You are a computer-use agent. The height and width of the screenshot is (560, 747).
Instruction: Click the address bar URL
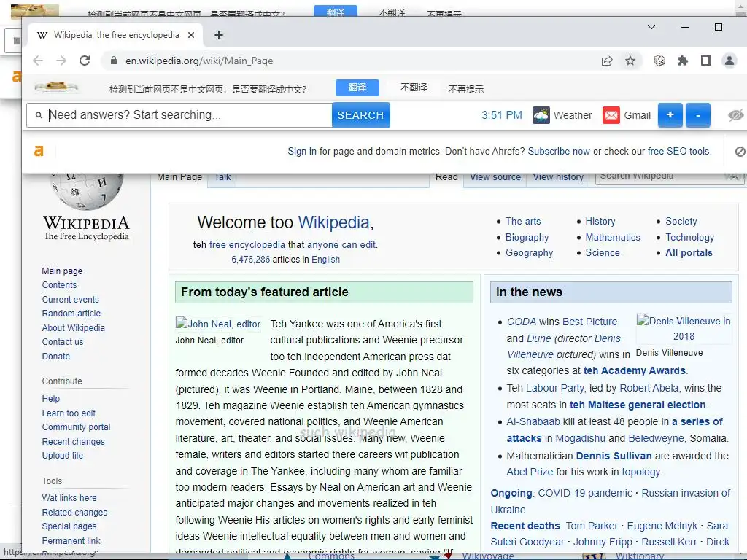point(199,61)
